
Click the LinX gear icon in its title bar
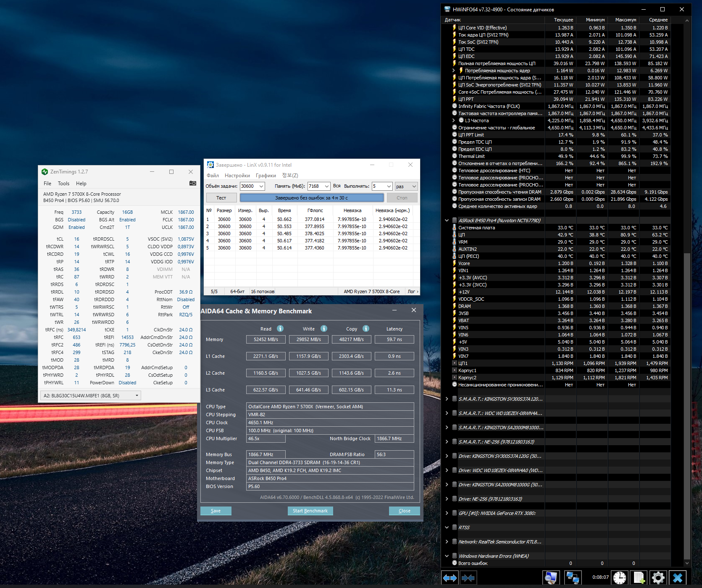pos(210,165)
